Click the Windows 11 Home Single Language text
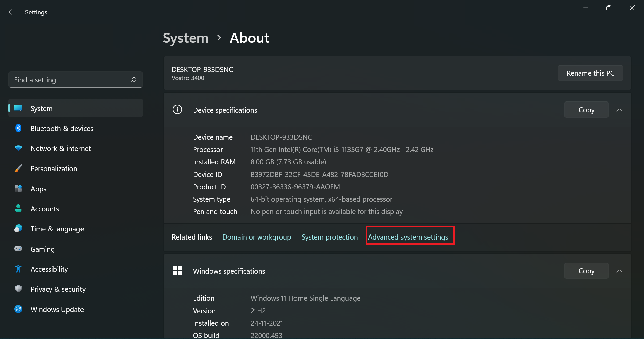This screenshot has width=644, height=339. tap(305, 298)
